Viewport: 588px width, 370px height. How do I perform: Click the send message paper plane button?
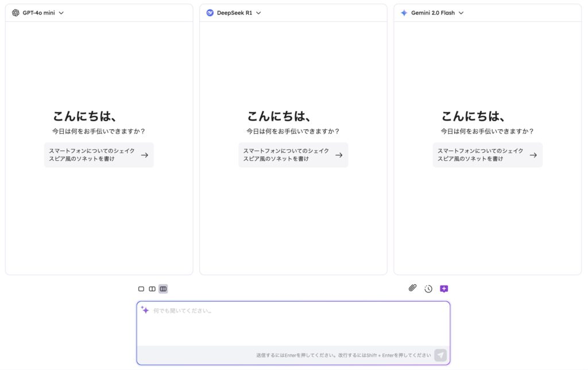pyautogui.click(x=440, y=355)
